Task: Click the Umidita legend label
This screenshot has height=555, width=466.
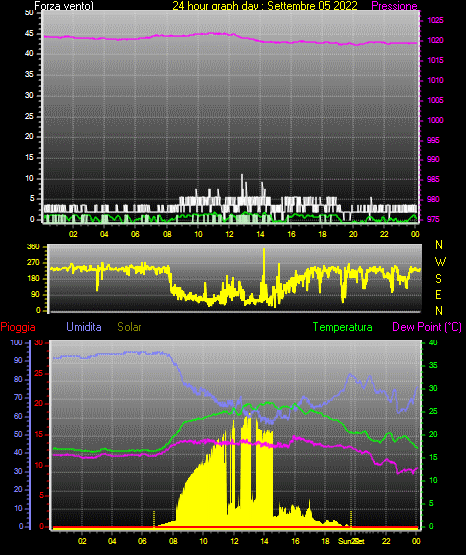Action: click(x=84, y=327)
